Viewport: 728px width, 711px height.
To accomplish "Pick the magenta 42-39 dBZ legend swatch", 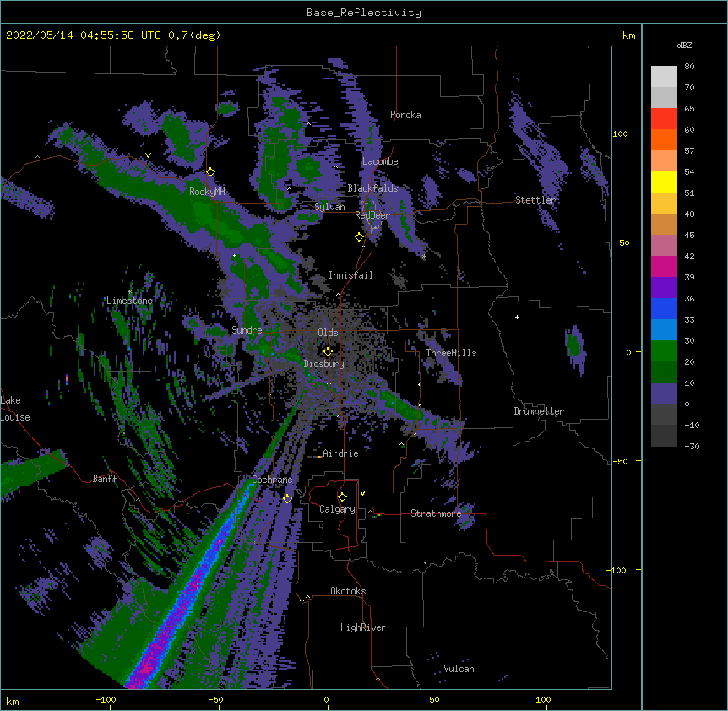I will 664,266.
